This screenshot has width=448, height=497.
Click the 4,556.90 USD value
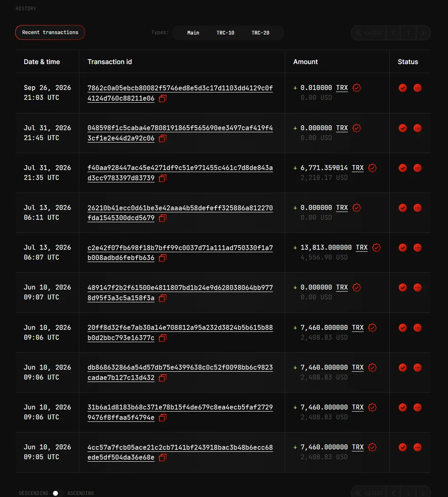324,258
